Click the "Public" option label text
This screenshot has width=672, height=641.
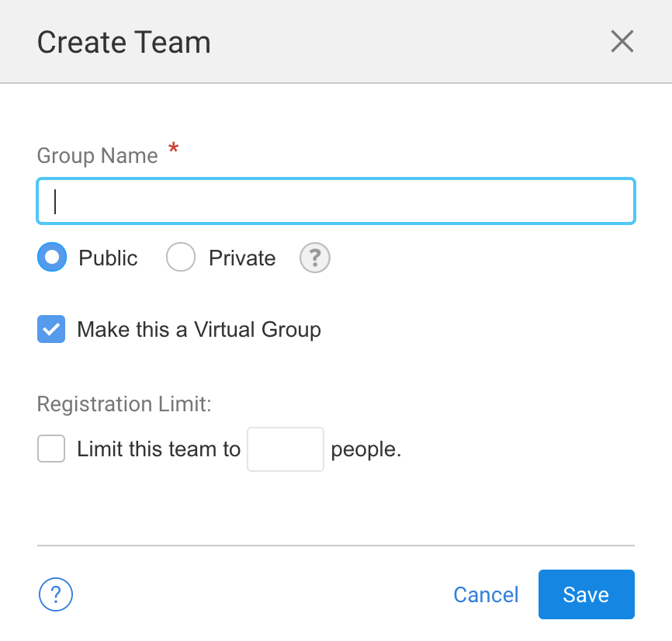(x=108, y=258)
